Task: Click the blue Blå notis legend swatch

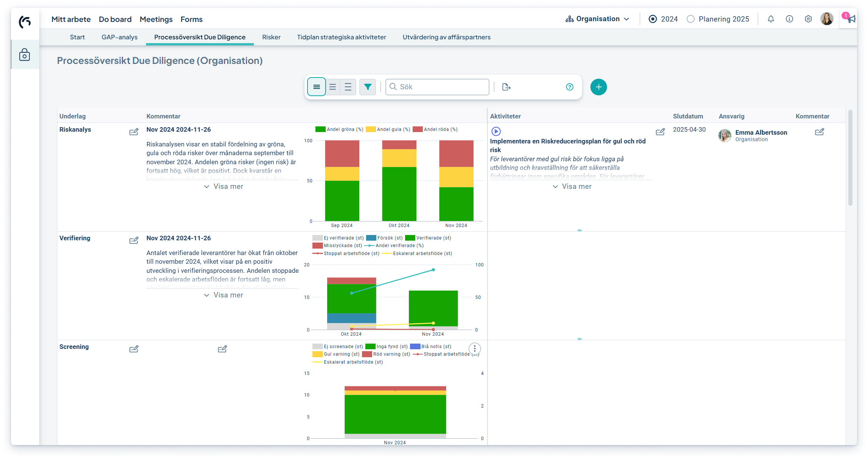Action: pyautogui.click(x=415, y=347)
